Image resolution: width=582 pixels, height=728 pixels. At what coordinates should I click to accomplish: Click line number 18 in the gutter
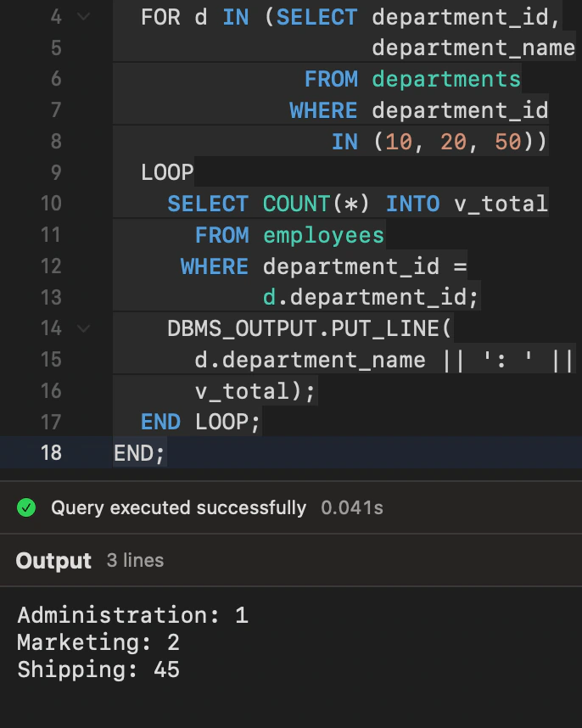click(51, 453)
